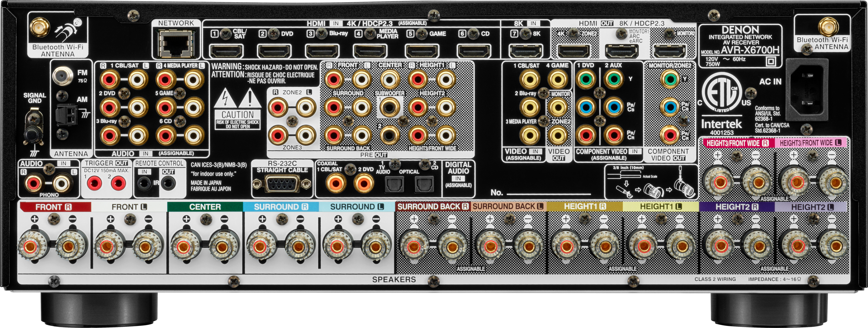Click the SPEAKERS label at bottom

pos(394,279)
